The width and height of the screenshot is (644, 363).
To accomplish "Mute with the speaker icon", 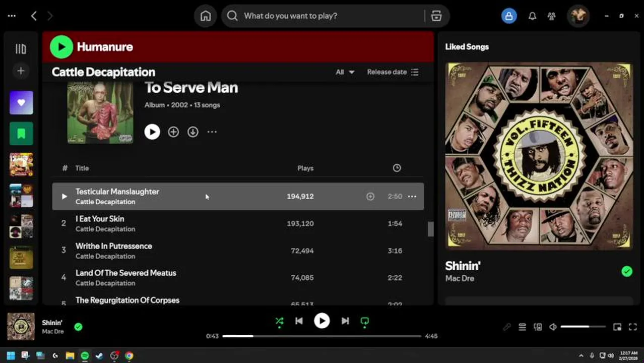I will click(553, 327).
